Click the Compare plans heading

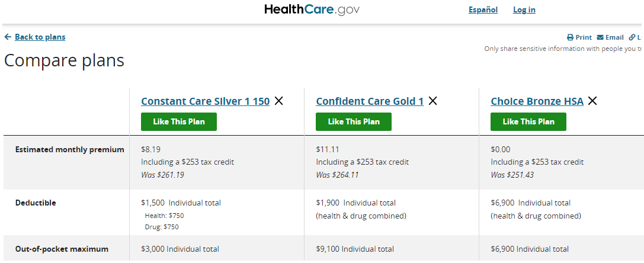coord(64,60)
